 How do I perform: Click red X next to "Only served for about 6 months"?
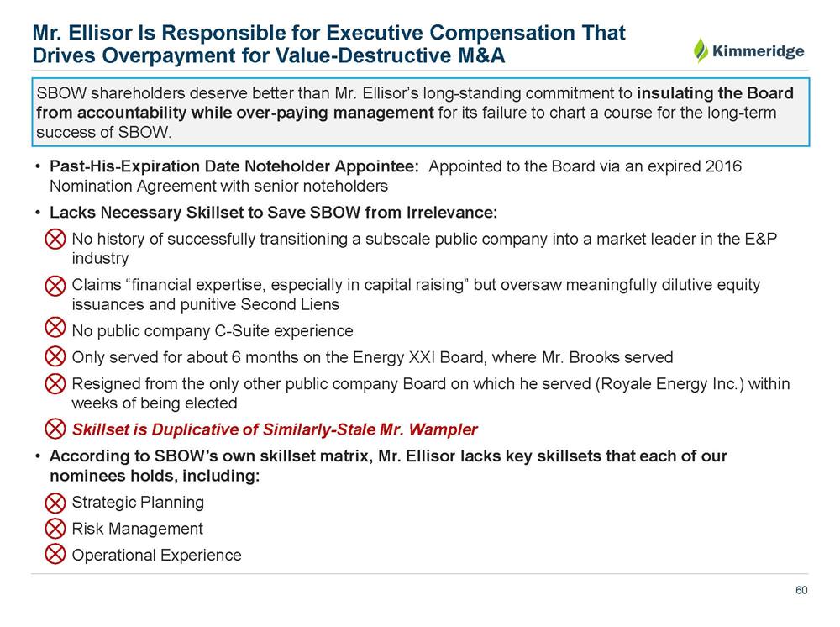point(55,357)
